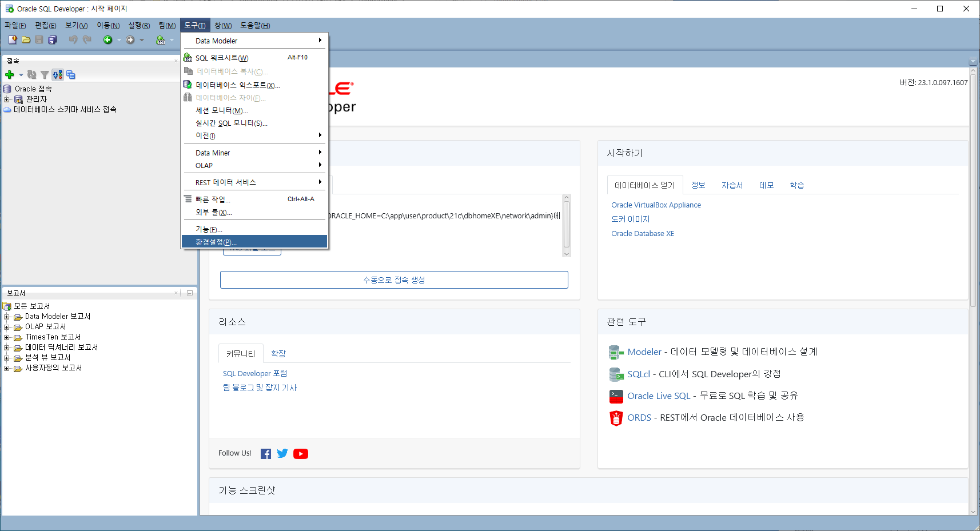Expand OLAP 보고서 tree node
980x531 pixels.
[x=7, y=327]
